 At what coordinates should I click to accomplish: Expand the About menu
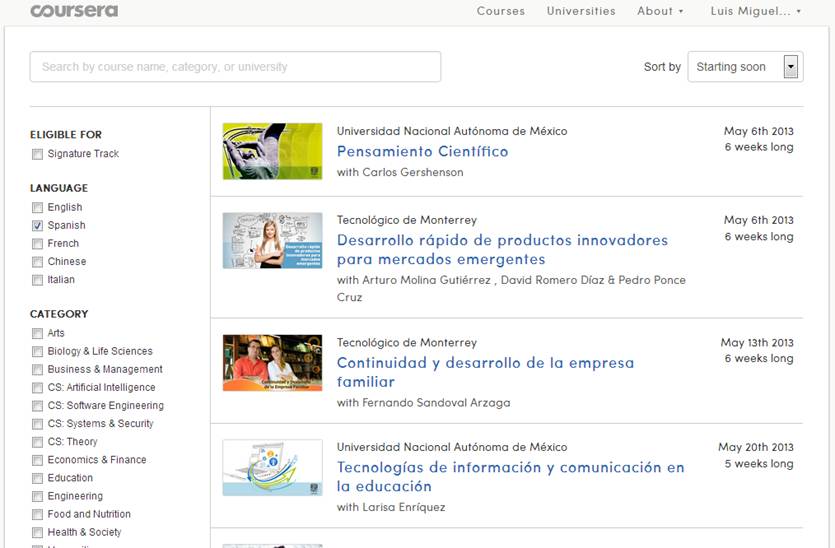point(660,11)
